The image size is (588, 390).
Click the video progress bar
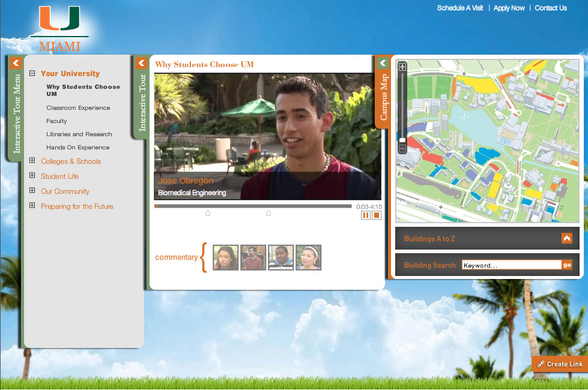(x=252, y=206)
